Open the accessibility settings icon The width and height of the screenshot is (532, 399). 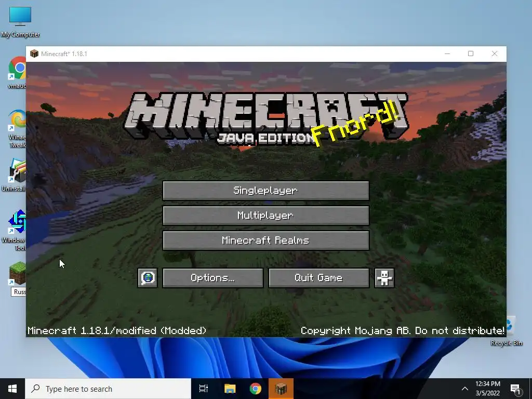pos(384,278)
